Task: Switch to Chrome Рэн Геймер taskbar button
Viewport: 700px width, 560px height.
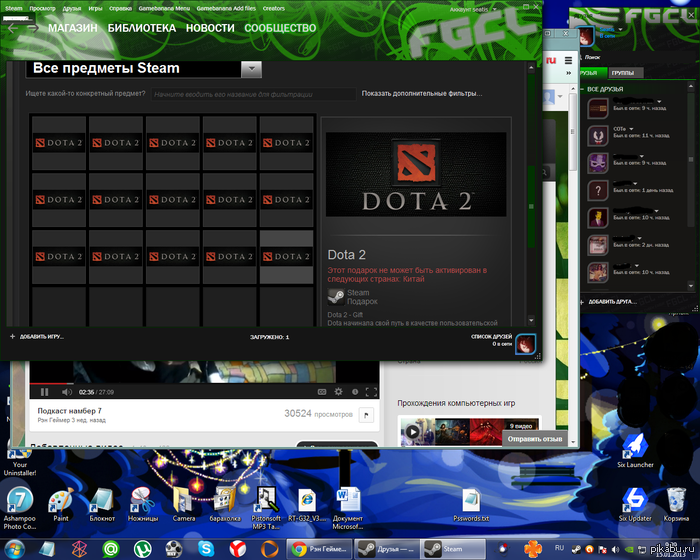Action: click(320, 549)
